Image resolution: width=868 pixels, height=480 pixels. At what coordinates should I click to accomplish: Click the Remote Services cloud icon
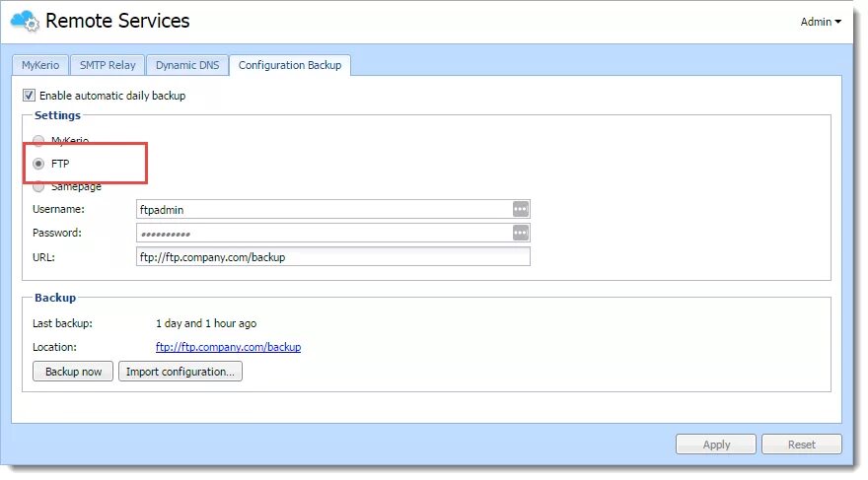[25, 21]
